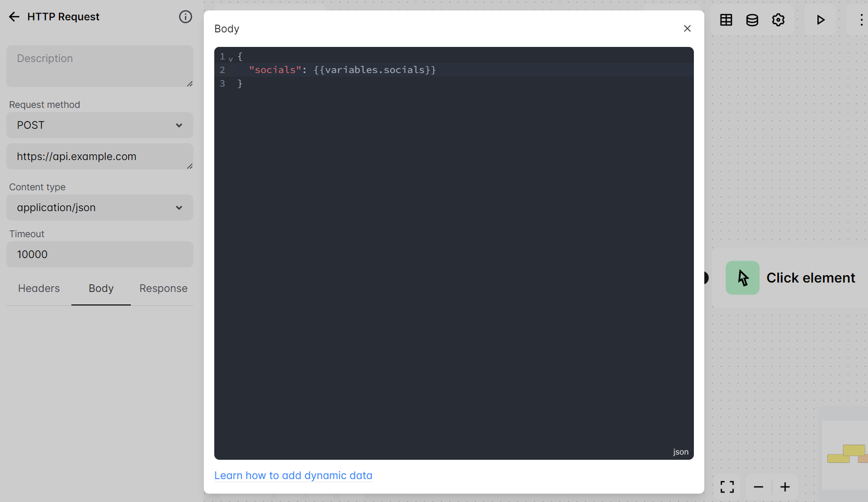Open the database icon in the toolbar
The width and height of the screenshot is (868, 502).
coord(752,20)
